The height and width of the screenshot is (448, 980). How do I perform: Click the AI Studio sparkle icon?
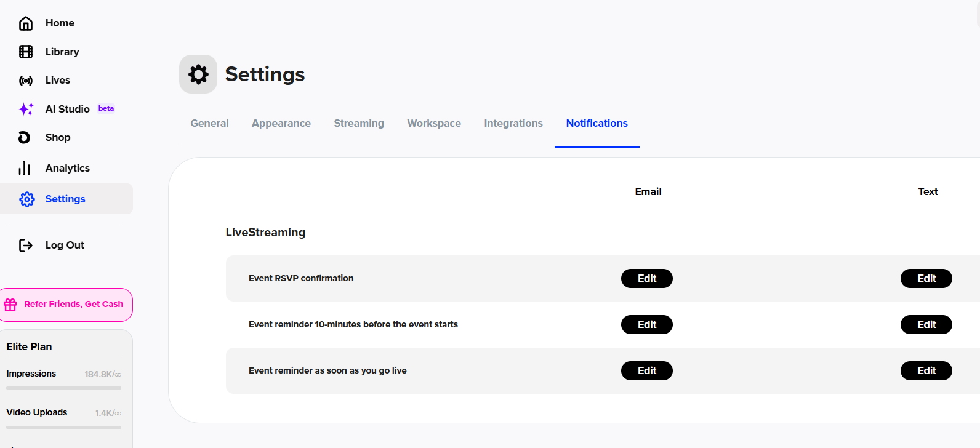point(26,109)
